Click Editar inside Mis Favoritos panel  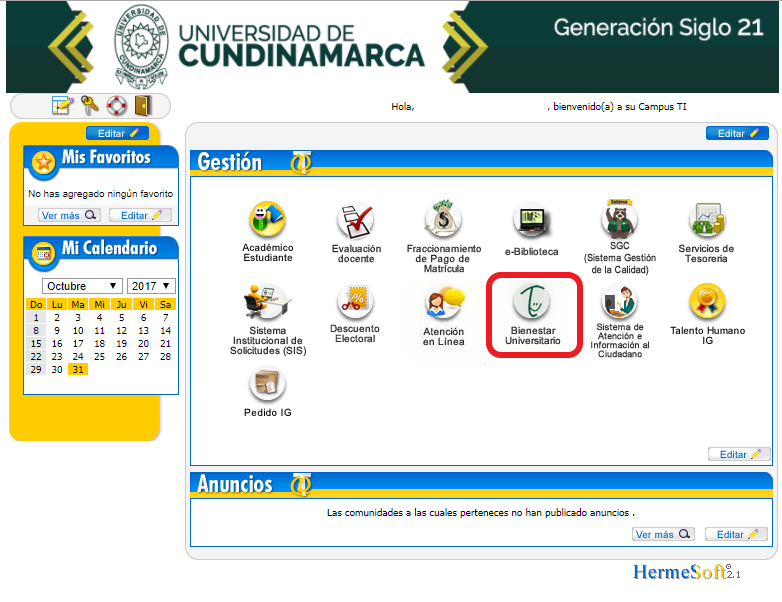[141, 215]
